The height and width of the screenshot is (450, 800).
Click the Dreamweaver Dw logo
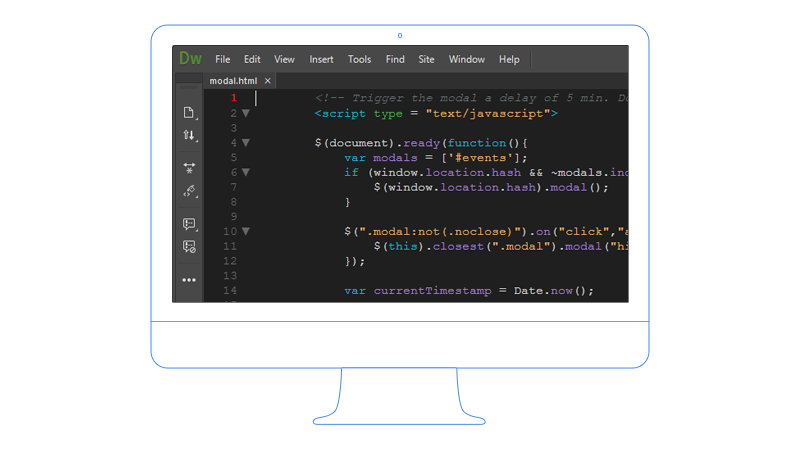point(190,59)
